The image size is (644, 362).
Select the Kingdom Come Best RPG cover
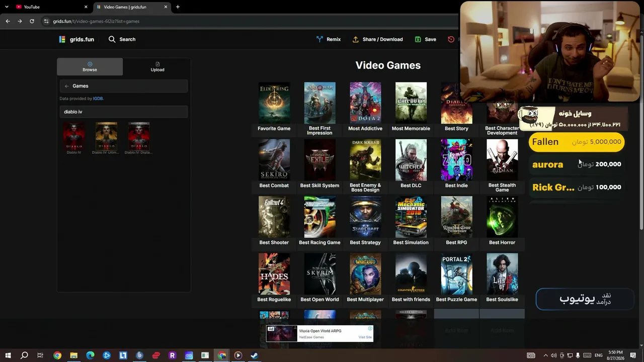[x=456, y=217]
